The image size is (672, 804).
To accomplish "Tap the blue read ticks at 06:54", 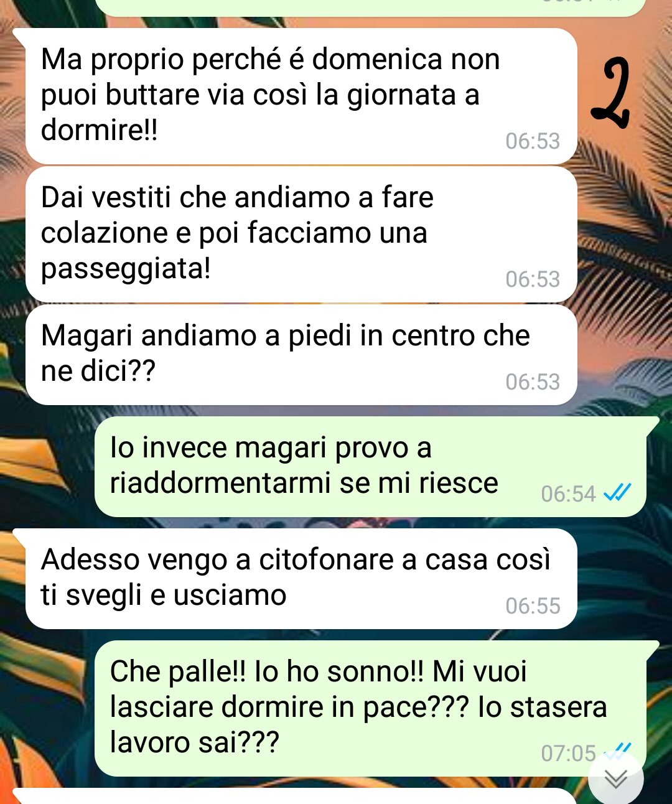I will click(617, 493).
